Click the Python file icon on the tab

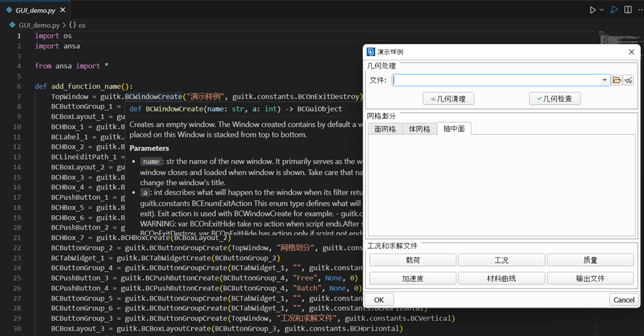(x=9, y=10)
